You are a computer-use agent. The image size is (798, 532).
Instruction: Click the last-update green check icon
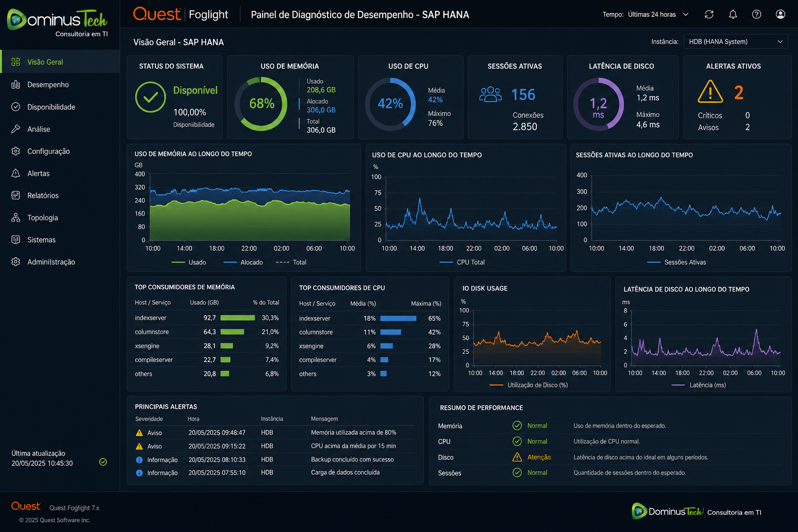[x=103, y=462]
